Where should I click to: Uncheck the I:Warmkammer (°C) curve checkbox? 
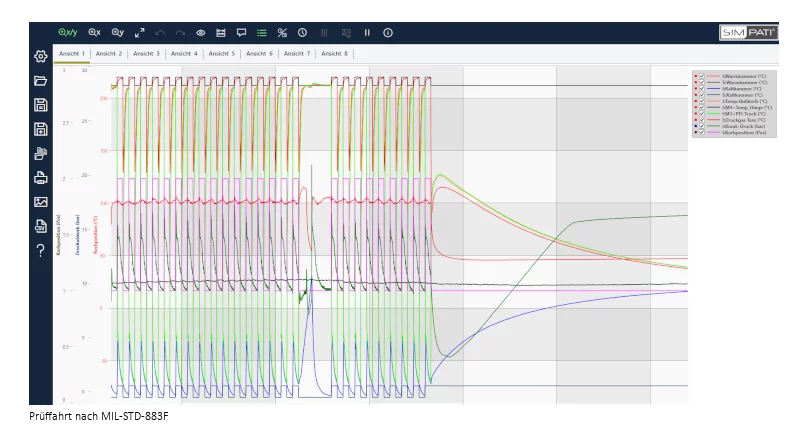coord(702,76)
